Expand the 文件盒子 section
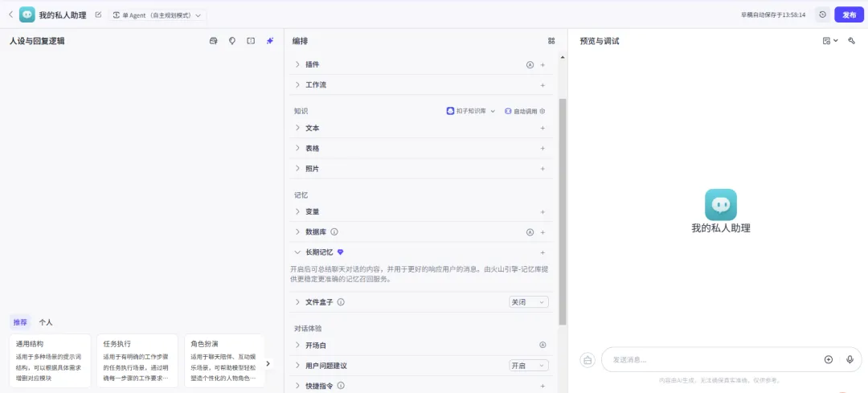 click(297, 302)
